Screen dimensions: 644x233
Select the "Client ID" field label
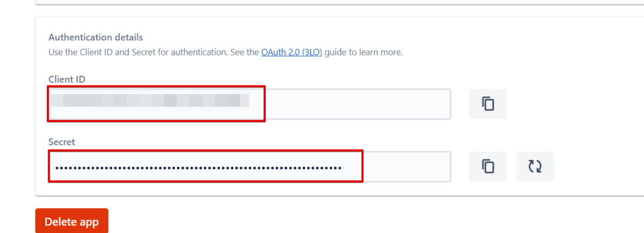[67, 79]
